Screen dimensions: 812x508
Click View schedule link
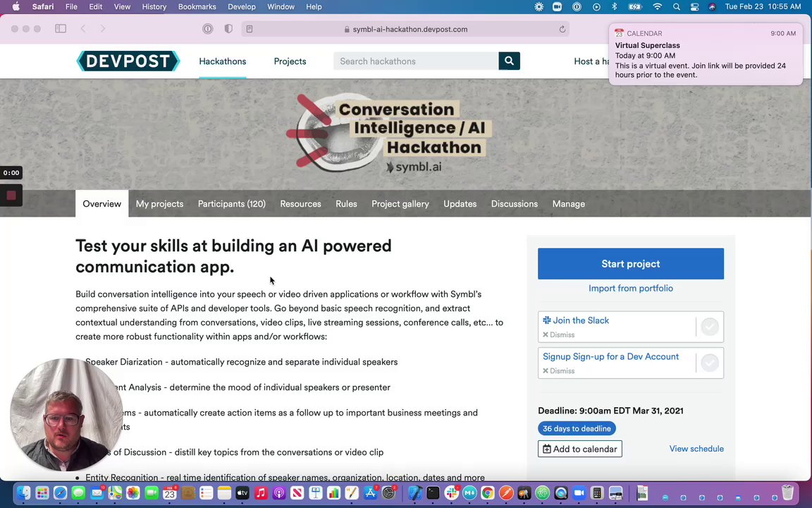696,449
